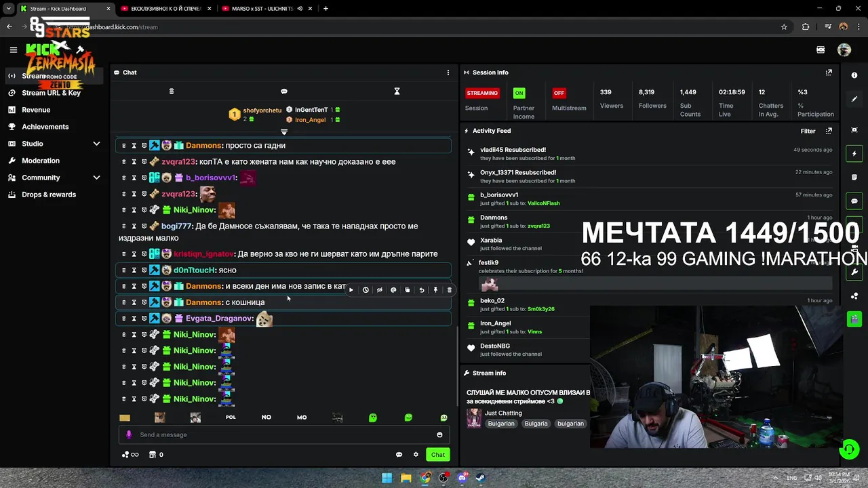868x488 pixels.
Task: Click the Just Chatting category
Action: 503,413
